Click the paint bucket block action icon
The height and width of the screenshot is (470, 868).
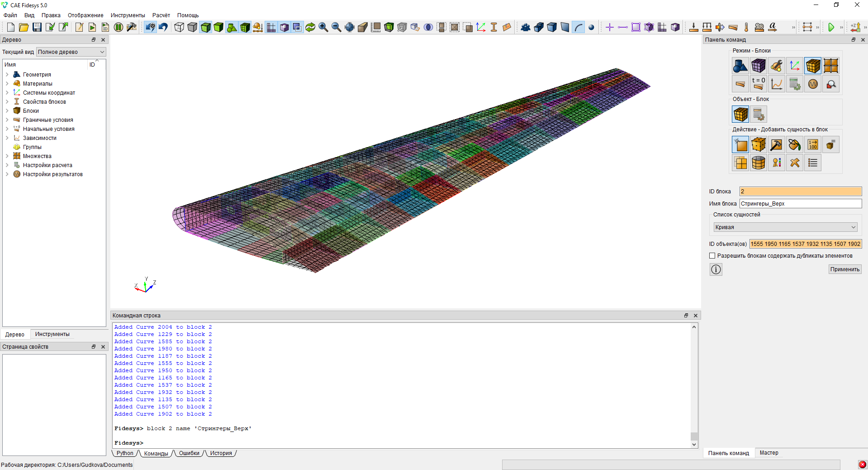pyautogui.click(x=795, y=144)
